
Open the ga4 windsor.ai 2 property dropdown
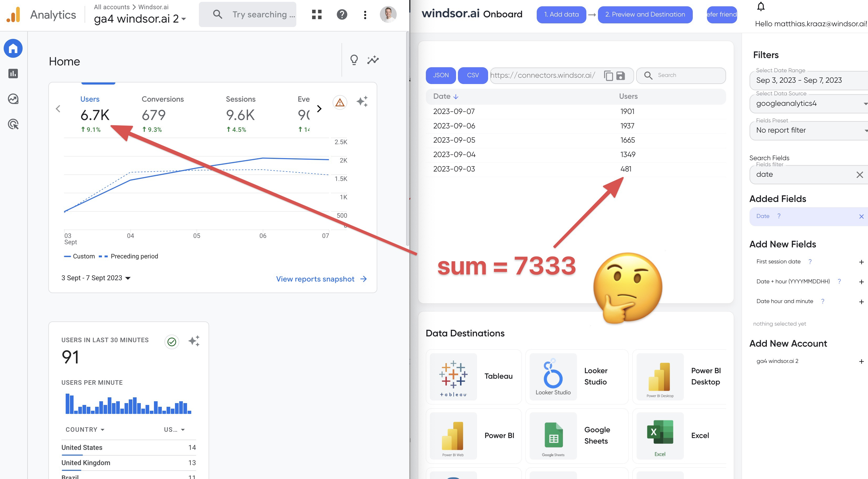point(140,19)
